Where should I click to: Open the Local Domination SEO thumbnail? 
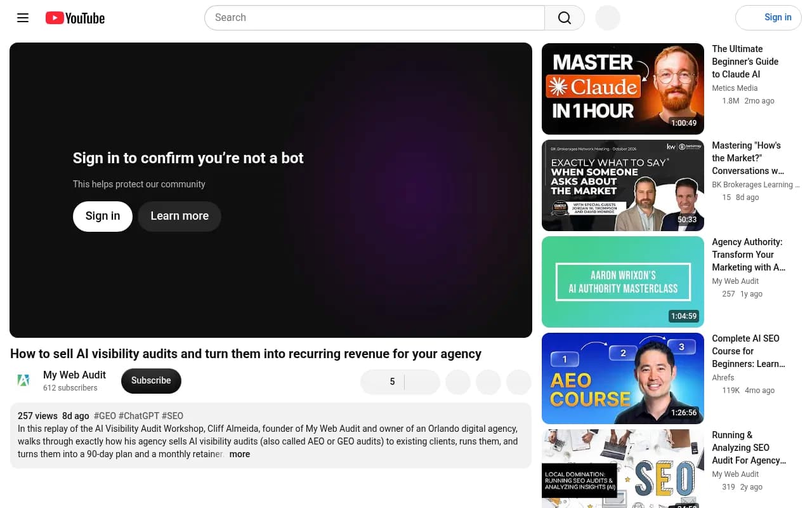(623, 469)
